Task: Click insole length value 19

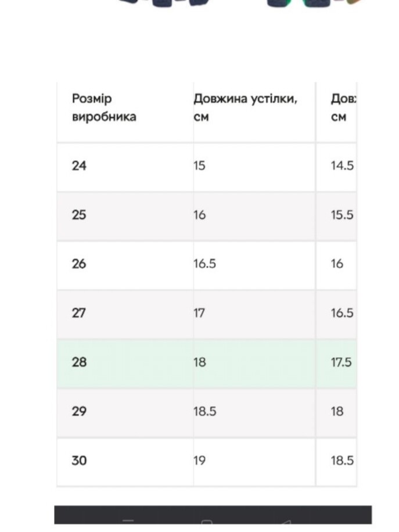Action: [200, 461]
